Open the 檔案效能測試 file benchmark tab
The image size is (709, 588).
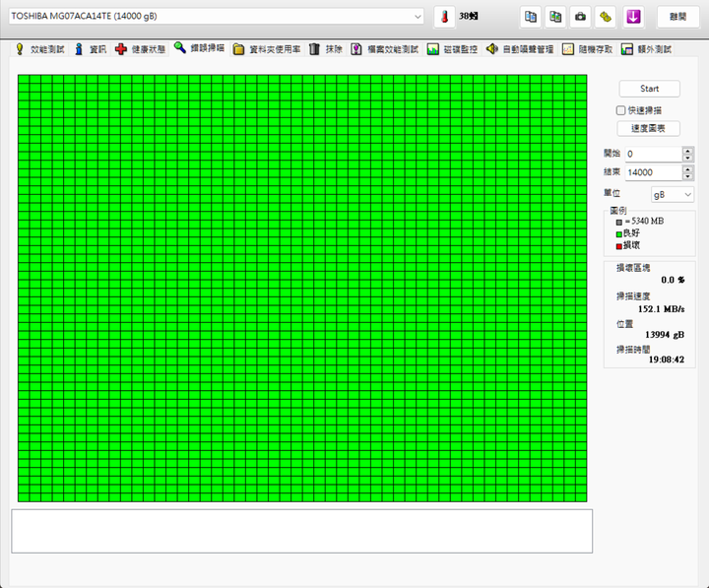click(x=385, y=49)
